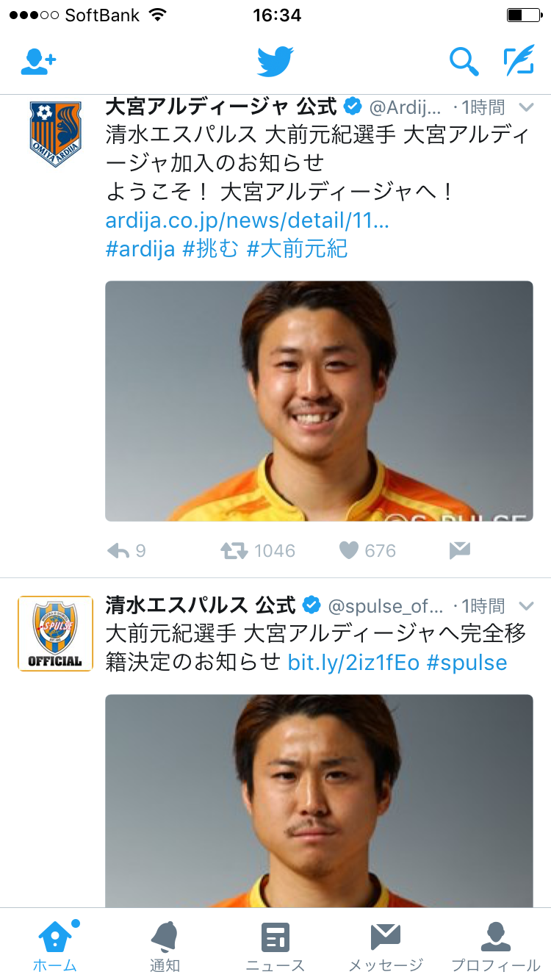
Task: Send the Ardija tweet via direct message icon
Action: 460,550
